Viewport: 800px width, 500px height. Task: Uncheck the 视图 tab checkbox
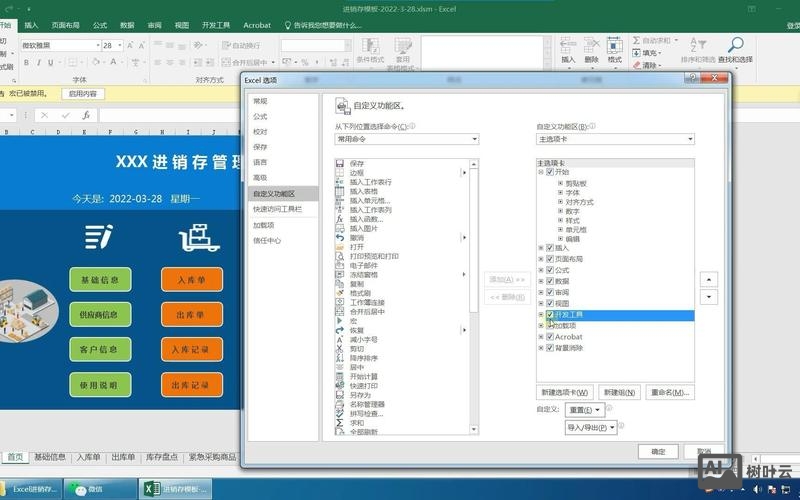pos(550,304)
